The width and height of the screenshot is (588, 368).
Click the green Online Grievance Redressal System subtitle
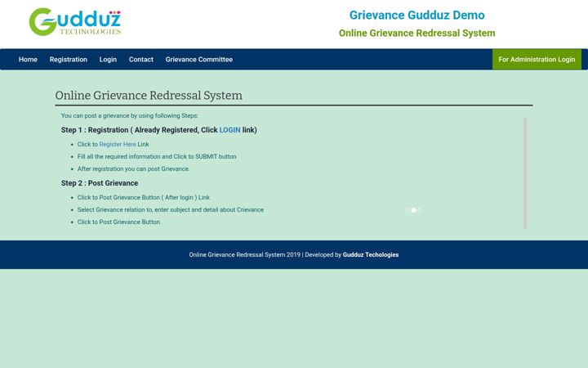tap(417, 33)
